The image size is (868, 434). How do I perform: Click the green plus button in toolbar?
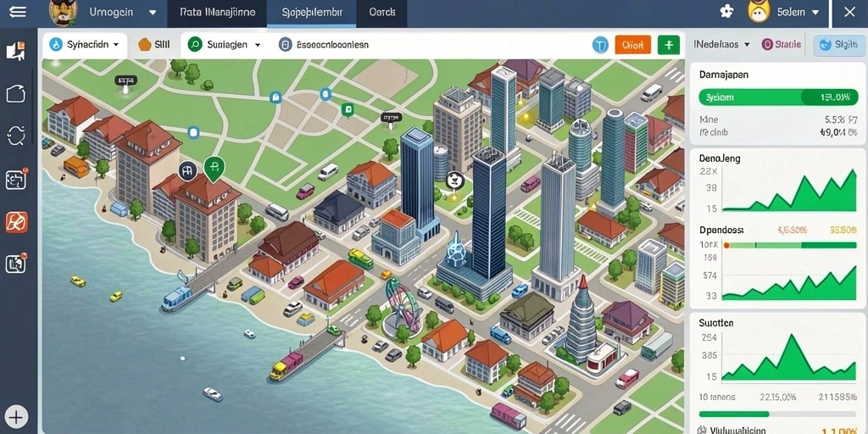pyautogui.click(x=669, y=45)
